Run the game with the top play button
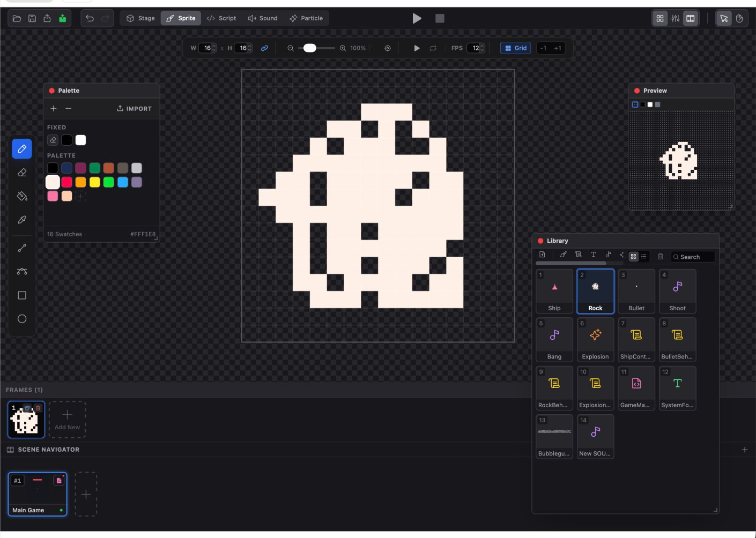This screenshot has width=756, height=538. tap(417, 19)
